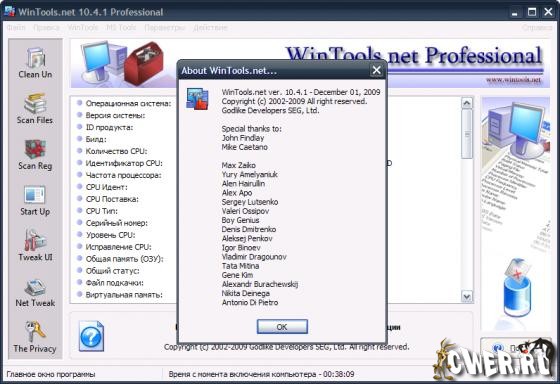Click the computer and toolbox banner image

[x=122, y=63]
